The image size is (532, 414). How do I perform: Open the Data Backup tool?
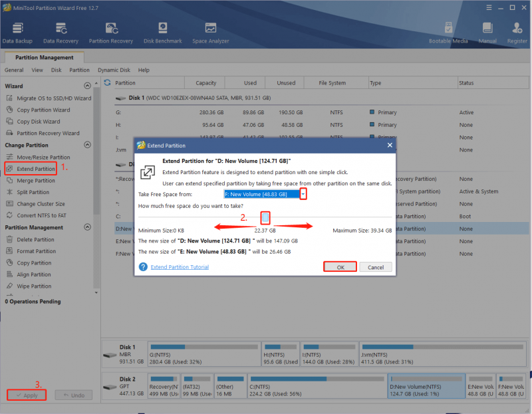click(x=17, y=33)
